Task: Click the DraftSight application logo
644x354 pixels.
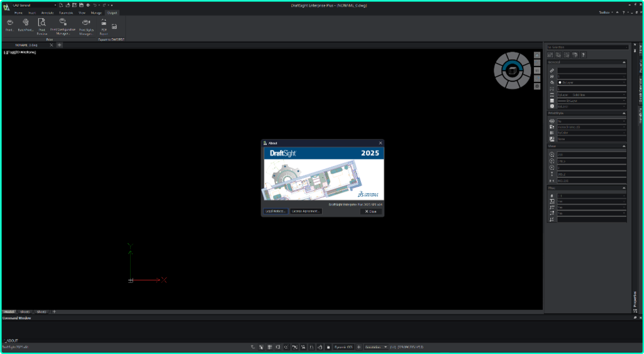Action: 6,6
